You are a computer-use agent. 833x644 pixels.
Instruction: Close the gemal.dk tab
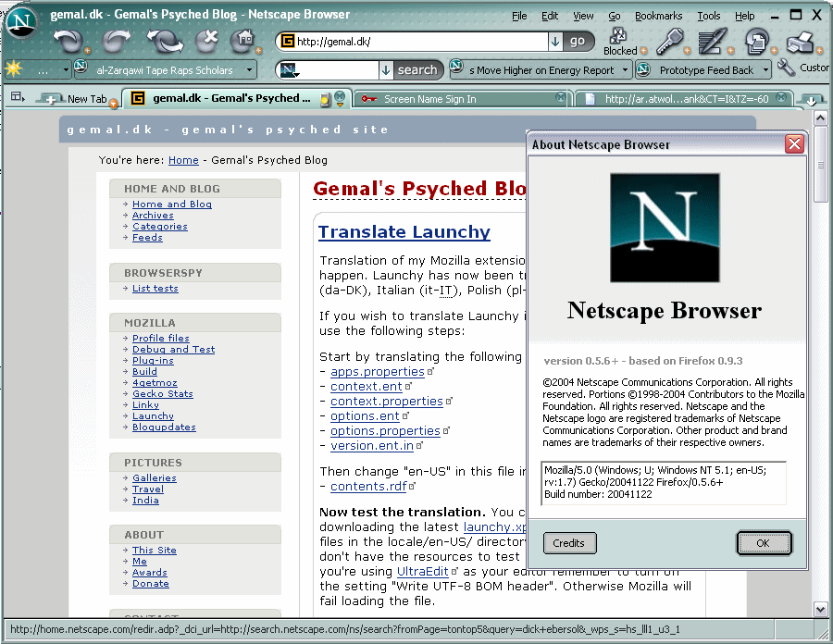340,96
